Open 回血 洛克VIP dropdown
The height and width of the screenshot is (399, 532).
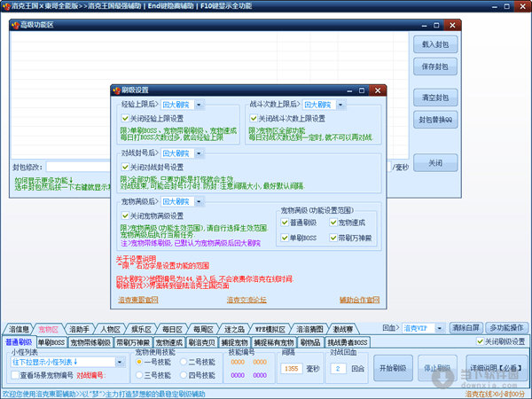coord(440,328)
